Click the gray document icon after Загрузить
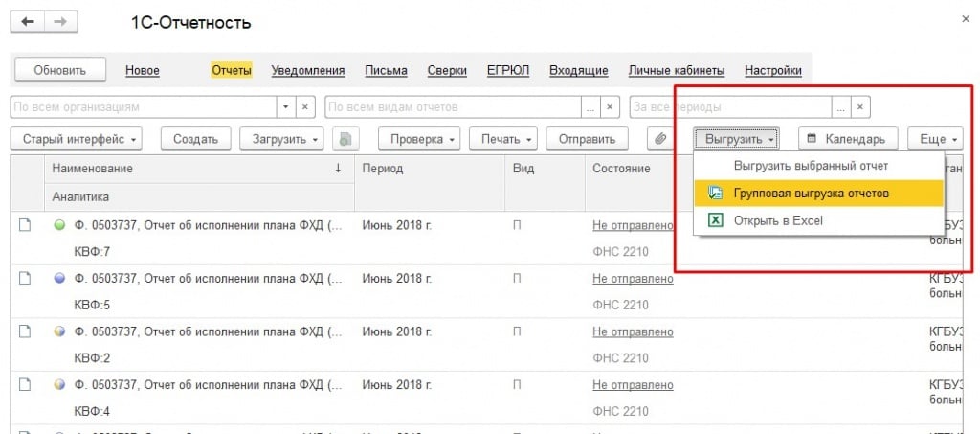This screenshot has width=980, height=434. [x=345, y=139]
